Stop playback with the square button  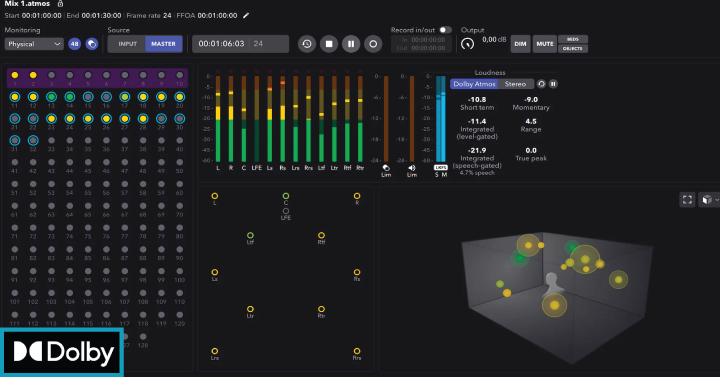(329, 44)
